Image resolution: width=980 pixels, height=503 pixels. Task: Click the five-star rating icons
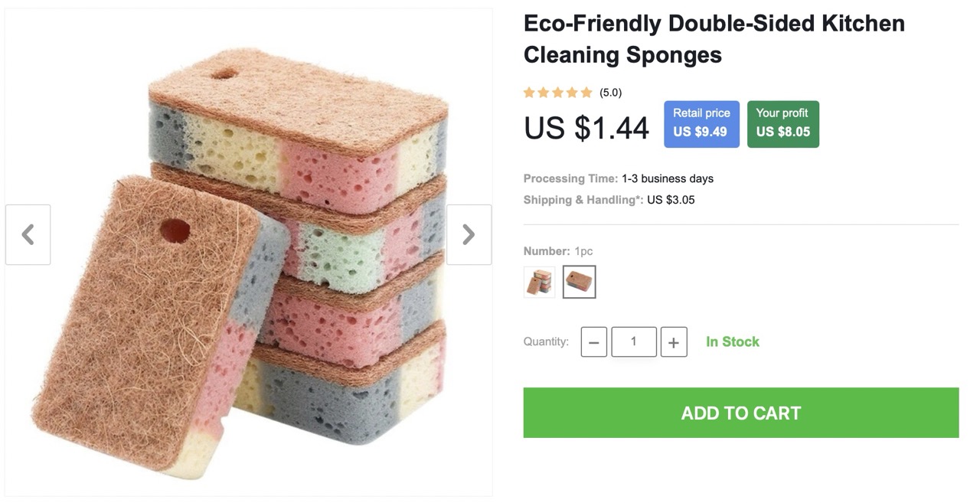pyautogui.click(x=557, y=93)
